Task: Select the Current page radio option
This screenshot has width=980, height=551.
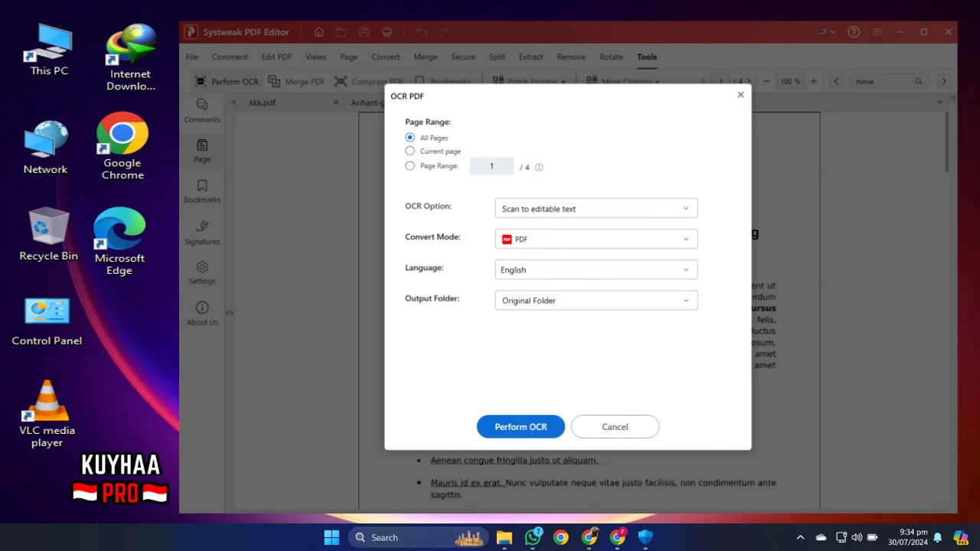Action: click(410, 152)
